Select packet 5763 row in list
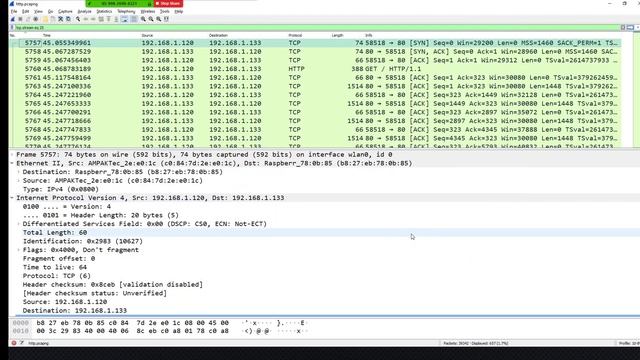640x360 pixels. pos(315,86)
